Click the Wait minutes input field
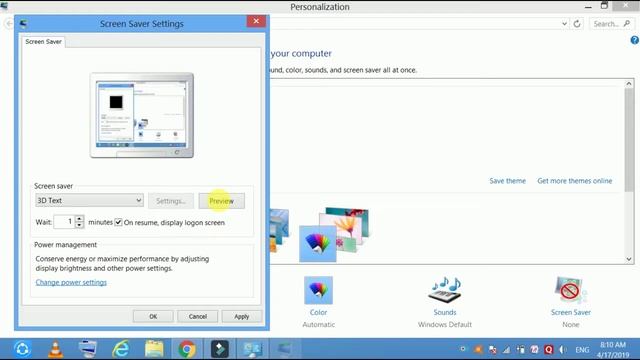640x360 pixels. point(64,222)
